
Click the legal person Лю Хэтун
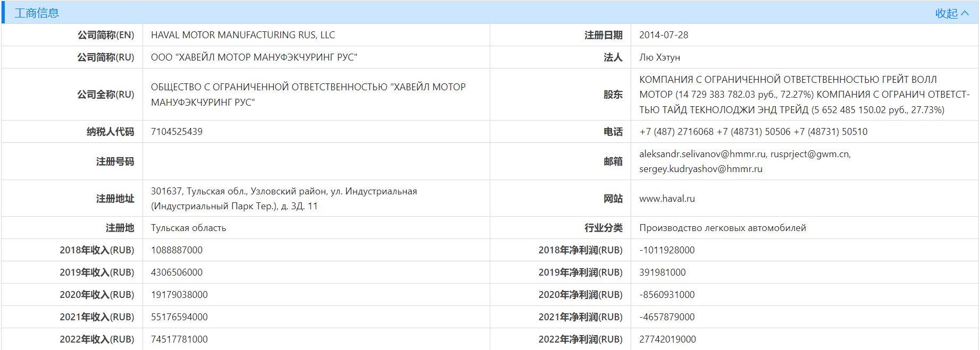coord(660,57)
